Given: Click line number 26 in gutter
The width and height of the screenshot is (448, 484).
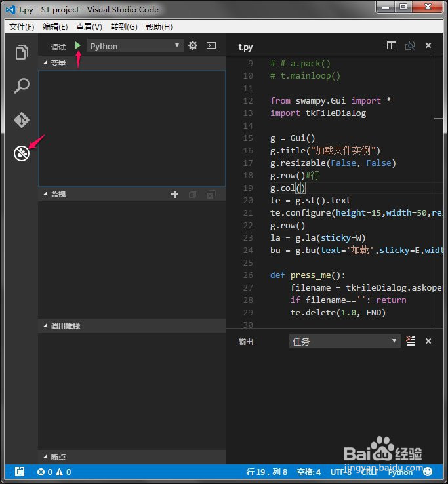Looking at the screenshot, I should [248, 275].
